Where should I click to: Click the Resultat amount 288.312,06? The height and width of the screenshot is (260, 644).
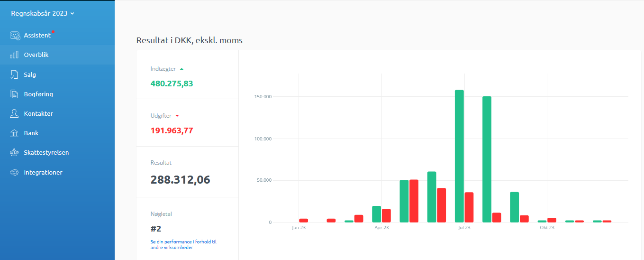pyautogui.click(x=180, y=180)
